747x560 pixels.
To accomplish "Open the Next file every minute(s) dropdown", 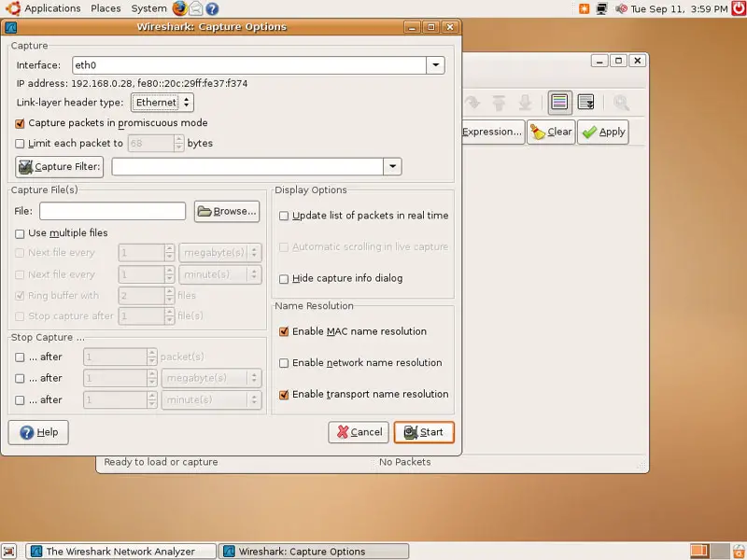I will (x=220, y=274).
